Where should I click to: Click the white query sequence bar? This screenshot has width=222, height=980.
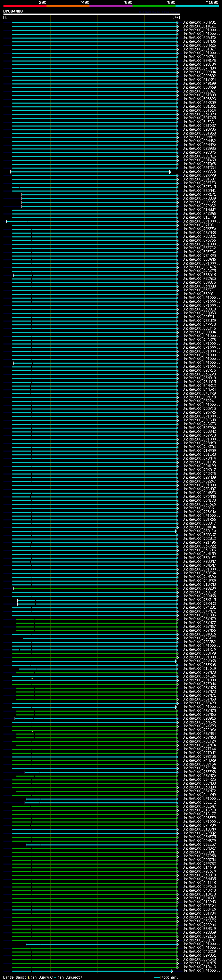92,15
